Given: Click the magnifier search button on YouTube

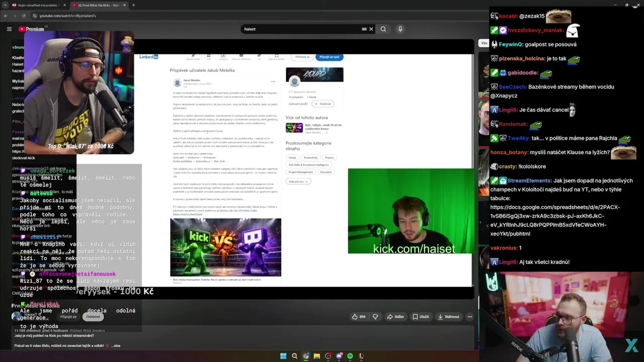Looking at the screenshot, I should pos(383,29).
